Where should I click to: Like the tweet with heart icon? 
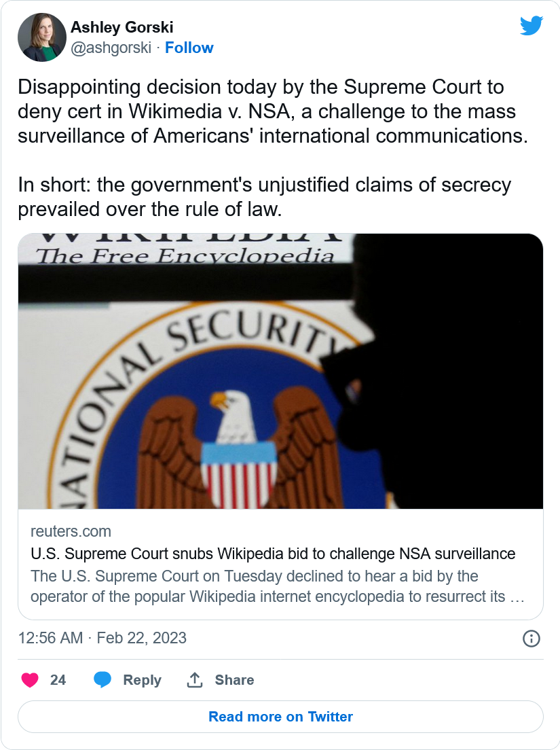click(30, 680)
